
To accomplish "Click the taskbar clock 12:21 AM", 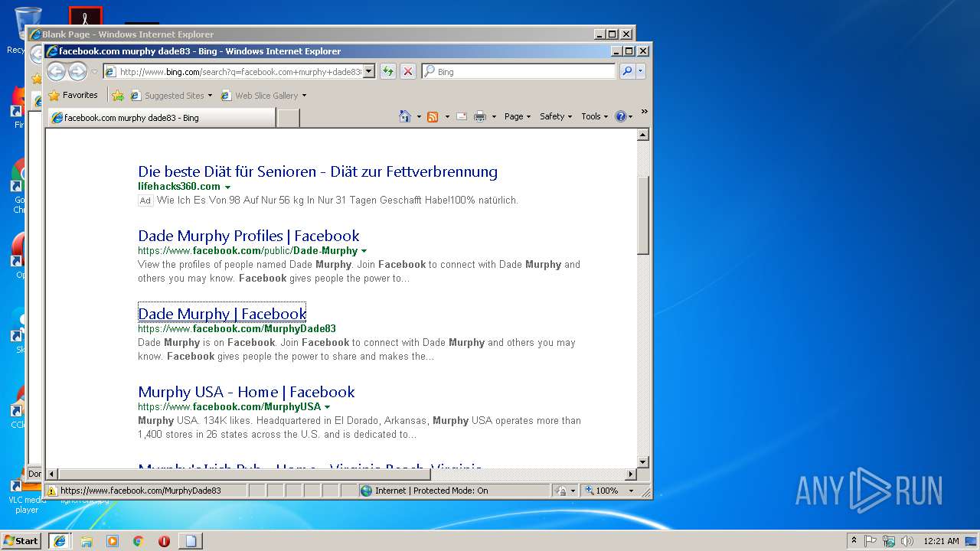I will (941, 541).
